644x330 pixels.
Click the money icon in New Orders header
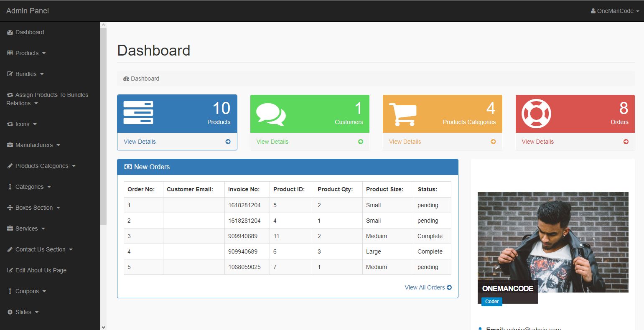point(128,167)
